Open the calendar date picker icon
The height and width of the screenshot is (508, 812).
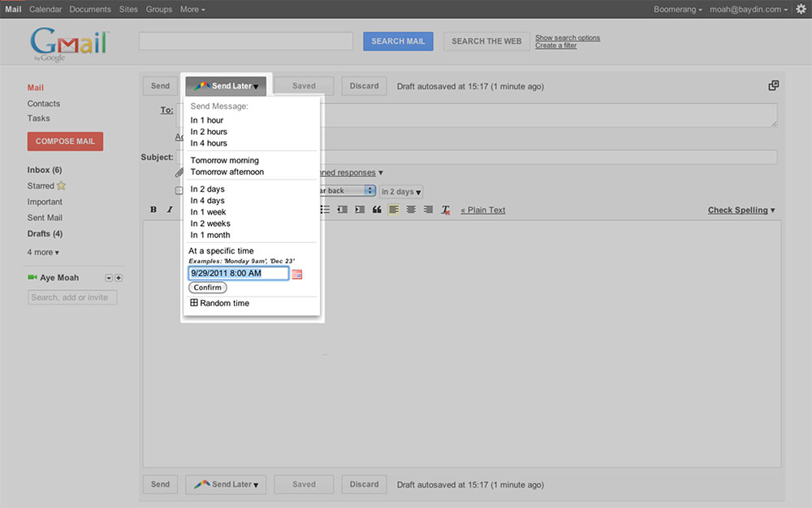297,274
